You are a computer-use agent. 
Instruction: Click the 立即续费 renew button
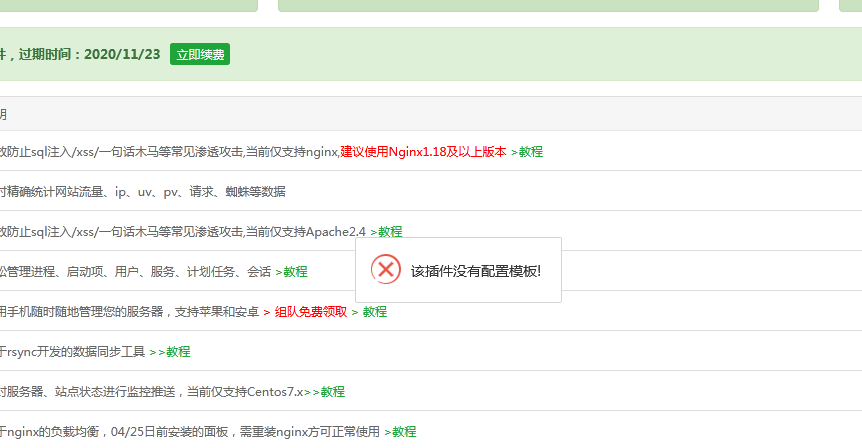click(x=200, y=54)
